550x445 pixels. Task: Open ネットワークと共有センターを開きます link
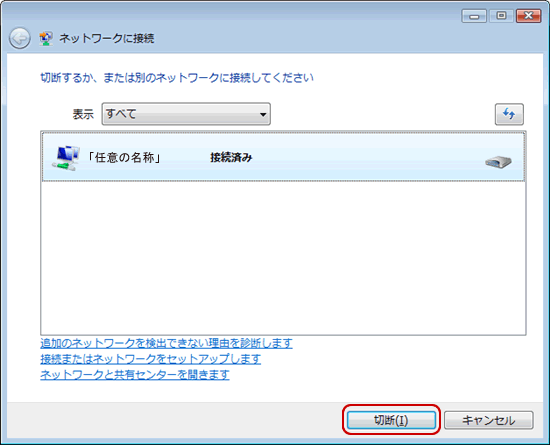(135, 375)
